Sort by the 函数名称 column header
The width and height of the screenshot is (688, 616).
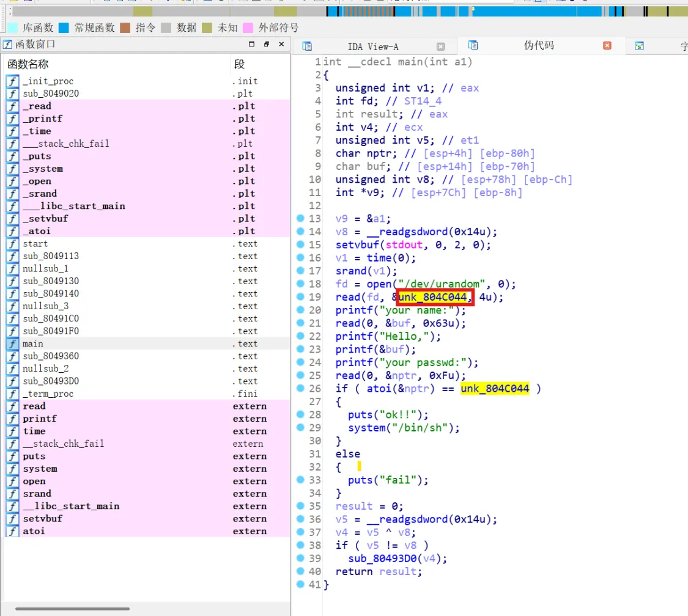(x=28, y=64)
